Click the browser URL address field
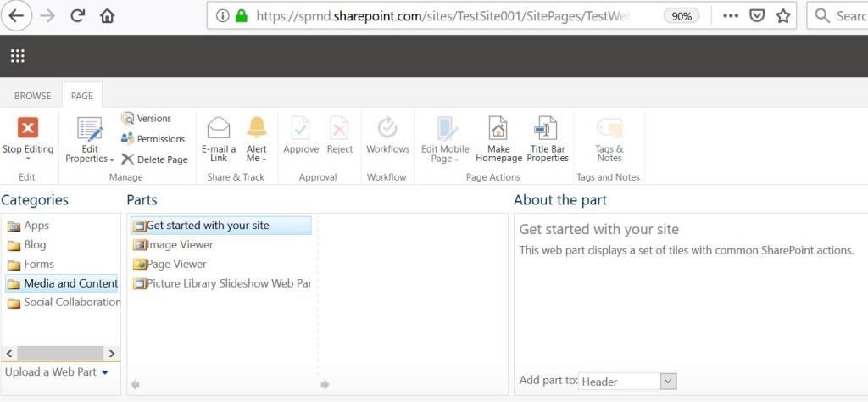 click(x=442, y=16)
